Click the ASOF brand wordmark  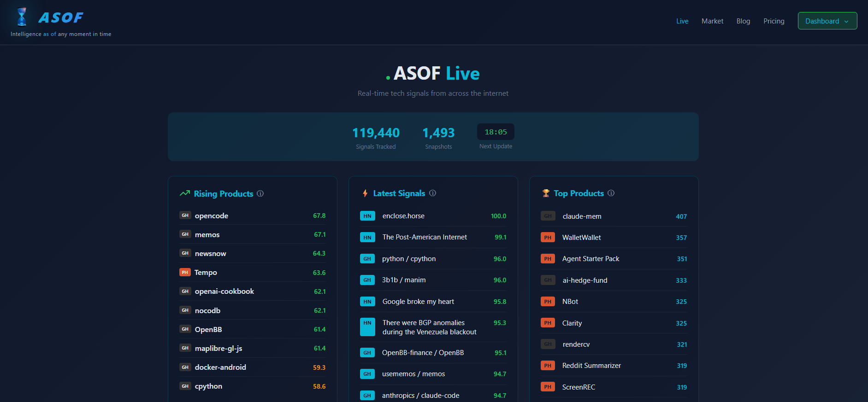click(61, 17)
